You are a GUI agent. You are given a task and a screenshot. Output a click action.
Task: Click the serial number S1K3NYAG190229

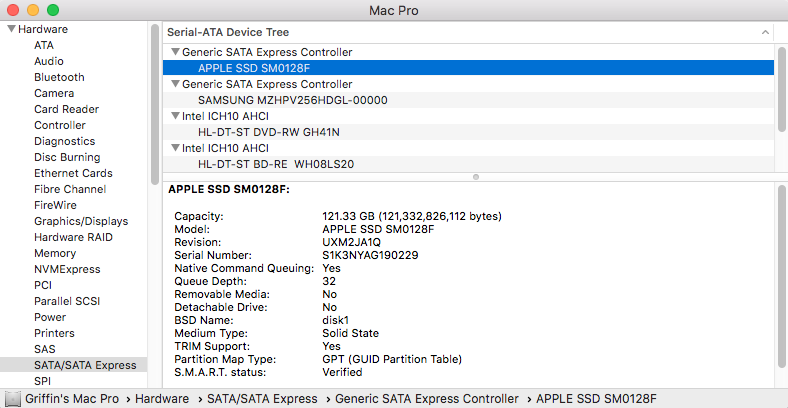tap(370, 255)
